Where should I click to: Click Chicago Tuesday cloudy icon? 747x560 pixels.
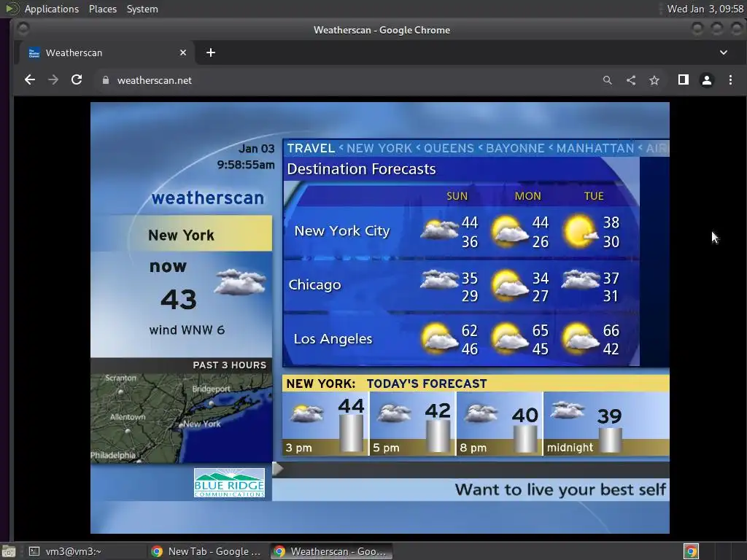[x=580, y=280]
